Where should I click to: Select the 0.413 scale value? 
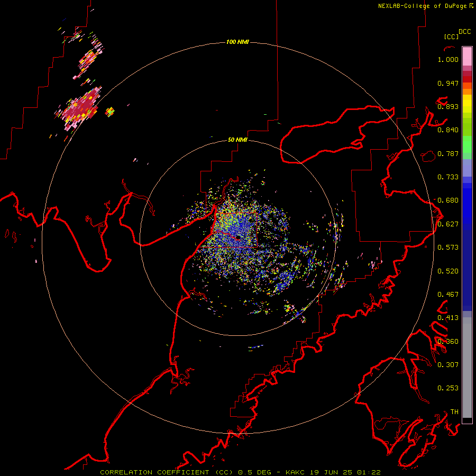coord(448,318)
